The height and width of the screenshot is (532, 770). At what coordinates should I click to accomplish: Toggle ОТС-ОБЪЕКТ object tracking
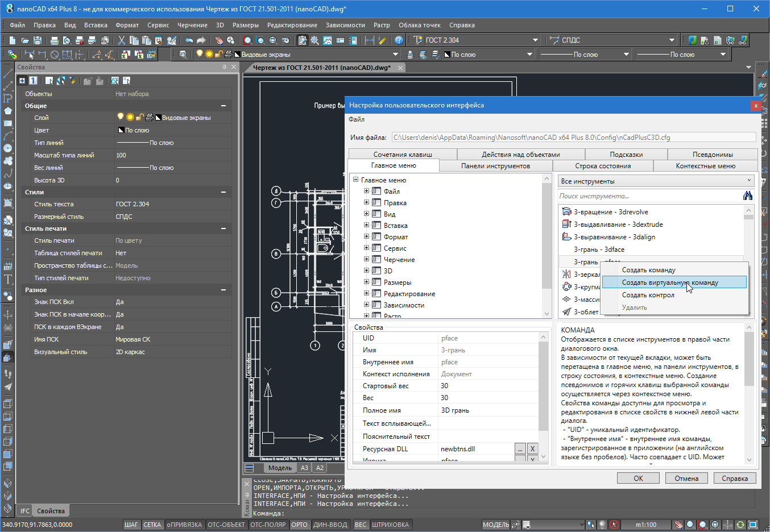[226, 525]
